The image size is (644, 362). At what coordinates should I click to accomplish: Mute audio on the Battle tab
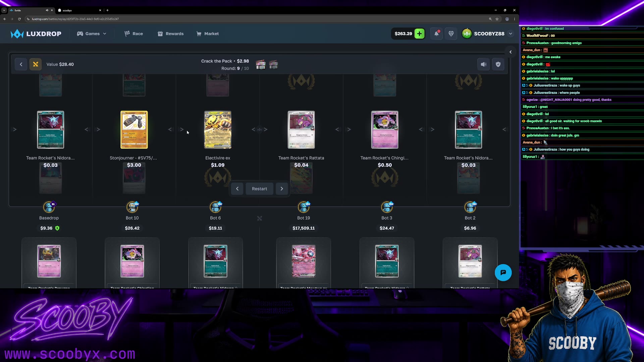[47, 10]
